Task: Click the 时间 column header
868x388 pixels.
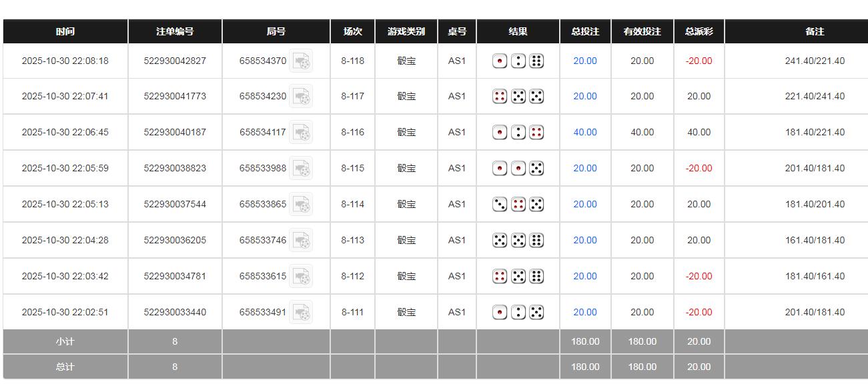Action: (65, 31)
